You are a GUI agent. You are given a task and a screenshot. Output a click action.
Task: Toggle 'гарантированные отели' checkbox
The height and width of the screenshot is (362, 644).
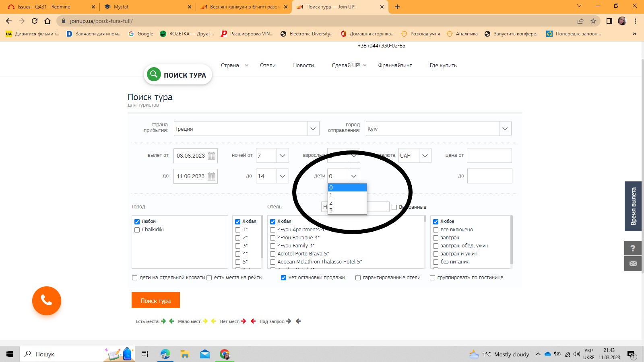point(358,278)
